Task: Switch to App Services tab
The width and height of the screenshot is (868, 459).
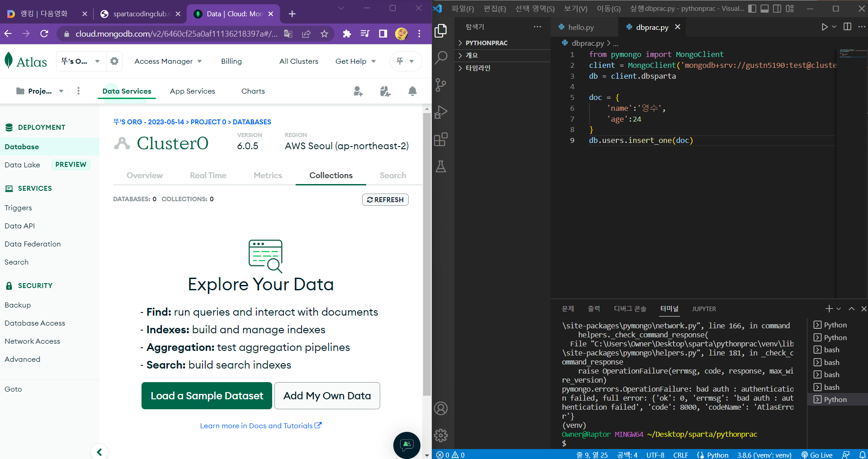Action: point(193,91)
